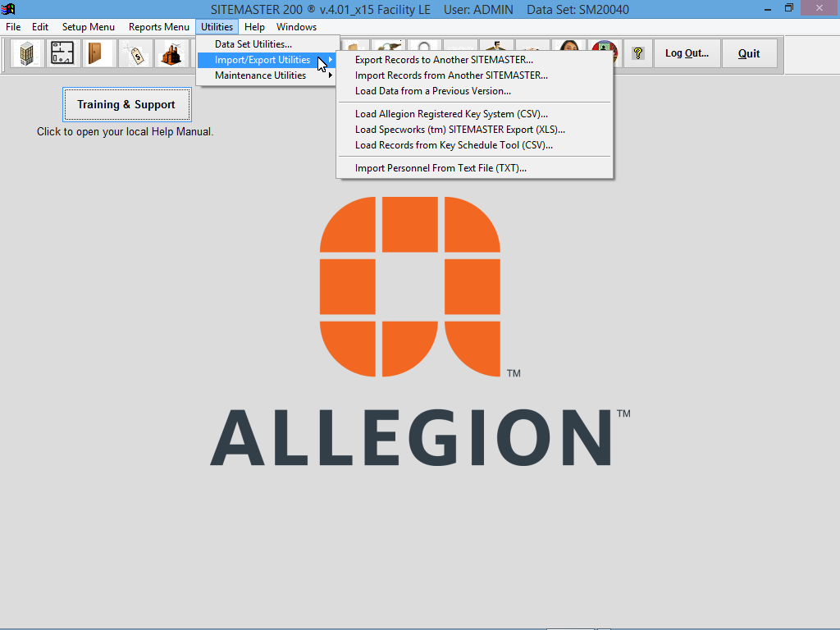Select the dollar price tag toolbar icon
Screen dimensions: 840x630
tap(135, 53)
